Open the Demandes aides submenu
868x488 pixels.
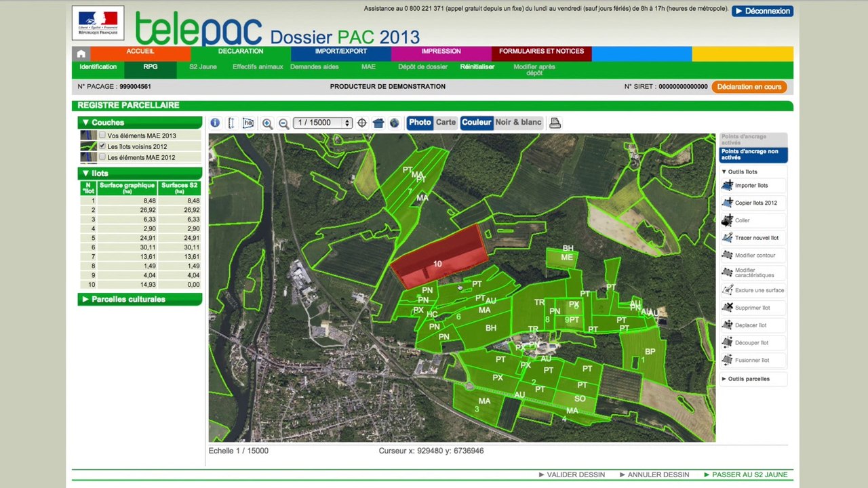click(x=315, y=67)
